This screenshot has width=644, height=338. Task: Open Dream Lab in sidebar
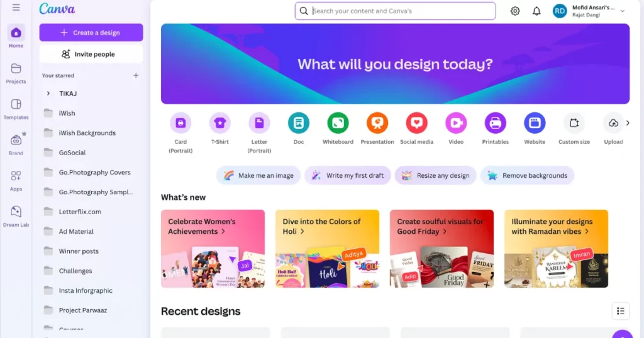point(16,216)
